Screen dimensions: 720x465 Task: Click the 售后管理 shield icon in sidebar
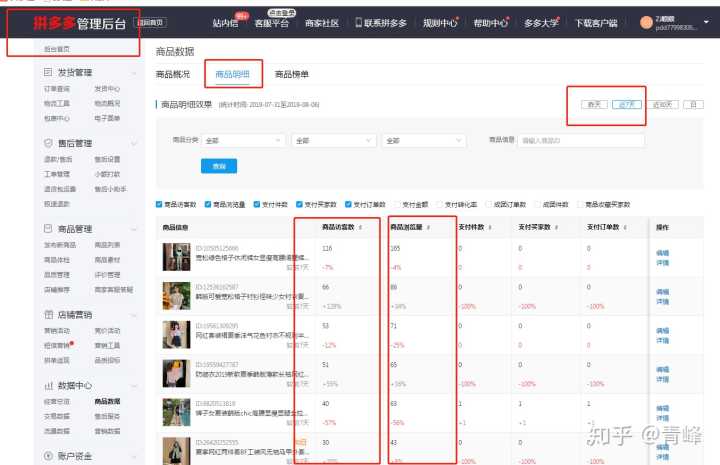tap(48, 144)
